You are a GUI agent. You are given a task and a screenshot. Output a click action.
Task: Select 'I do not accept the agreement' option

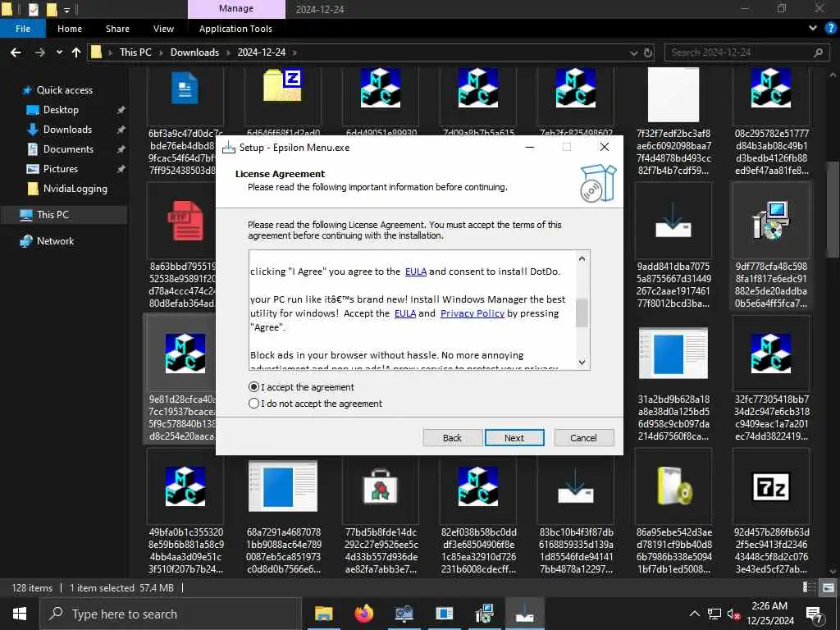[254, 404]
